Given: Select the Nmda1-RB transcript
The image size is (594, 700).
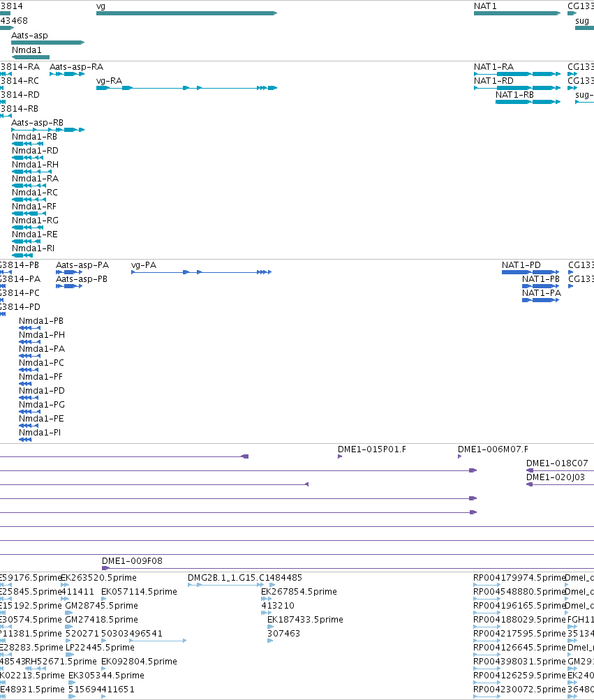Looking at the screenshot, I should click(x=27, y=144).
